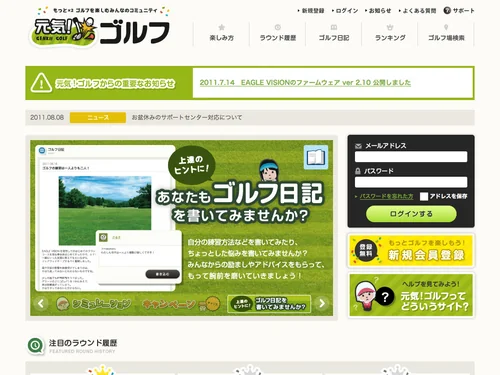Click the 新規会員登録 yellow banner

point(411,251)
